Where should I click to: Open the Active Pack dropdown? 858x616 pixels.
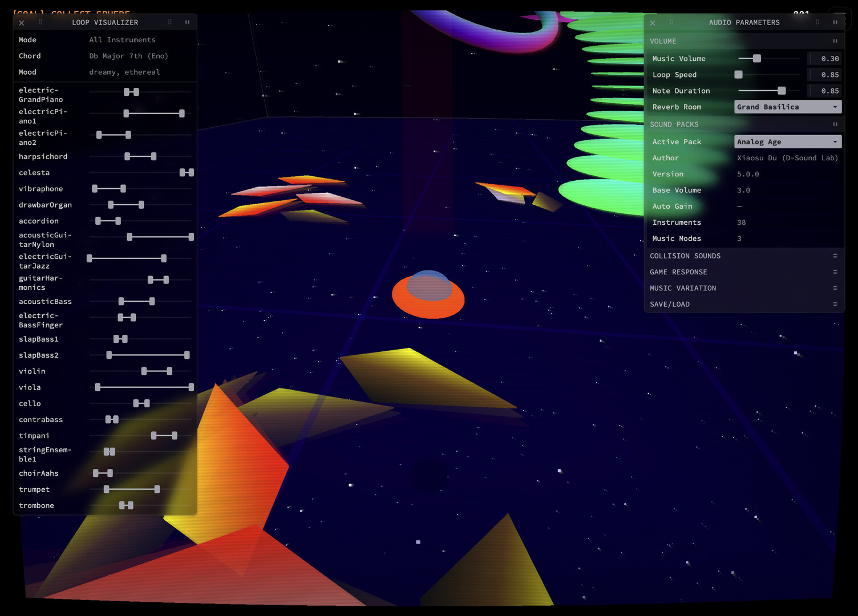787,141
